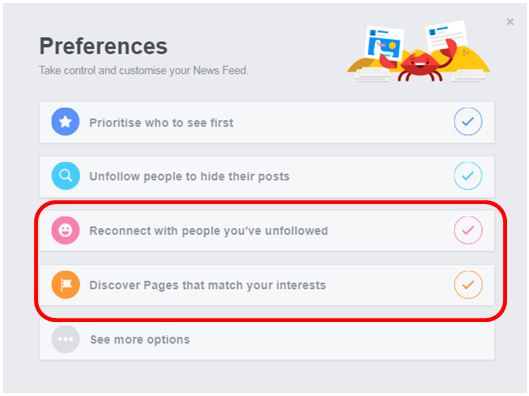Click the red crab illustration
Screen dimensions: 529x396
point(419,62)
